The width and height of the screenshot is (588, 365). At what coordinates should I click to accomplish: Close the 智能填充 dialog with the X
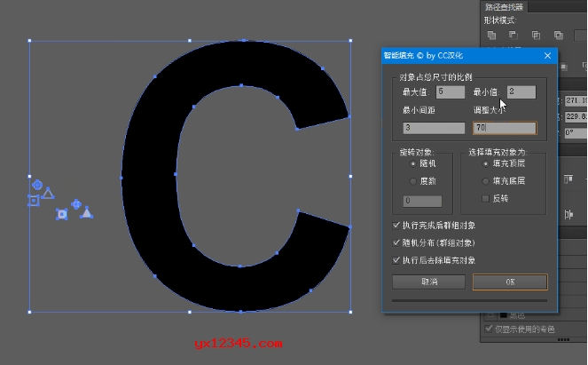click(547, 56)
